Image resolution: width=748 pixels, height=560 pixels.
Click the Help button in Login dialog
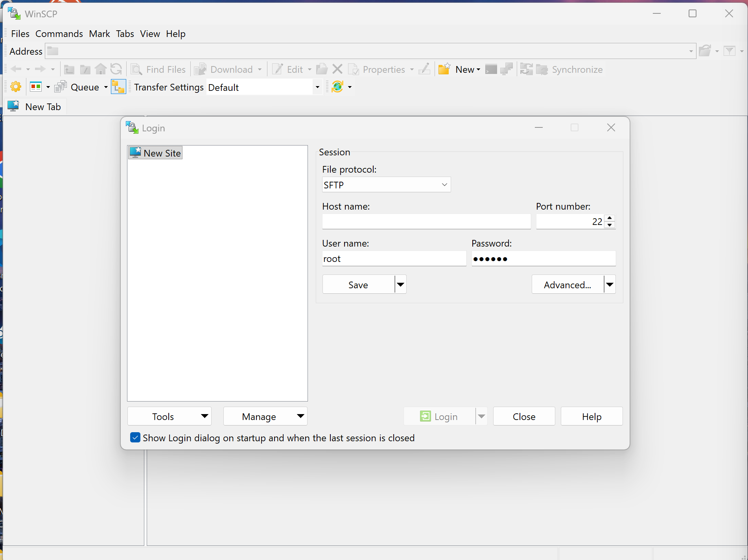[591, 416]
